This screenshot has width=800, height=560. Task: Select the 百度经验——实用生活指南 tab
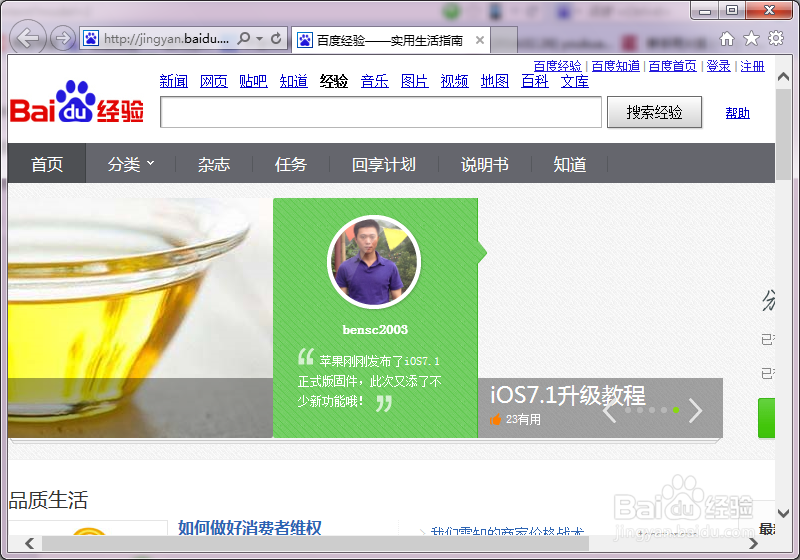click(391, 40)
